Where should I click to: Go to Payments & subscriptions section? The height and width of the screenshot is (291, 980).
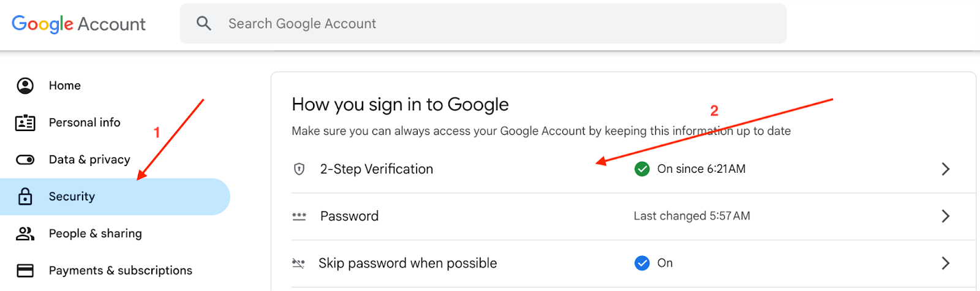[120, 270]
